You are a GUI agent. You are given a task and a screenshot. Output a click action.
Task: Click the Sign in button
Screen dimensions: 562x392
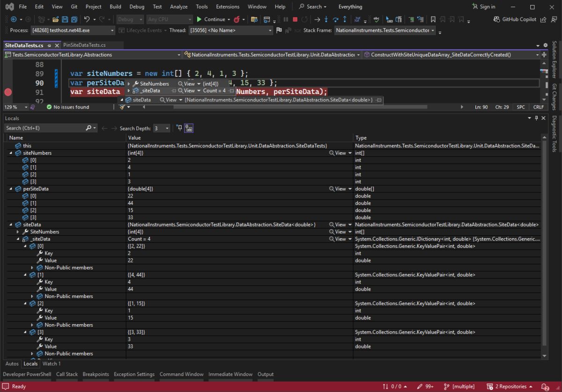click(484, 7)
